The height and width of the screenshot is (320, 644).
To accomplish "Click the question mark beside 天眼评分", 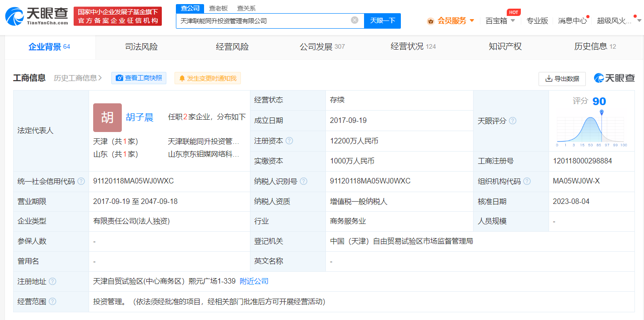I will [513, 121].
